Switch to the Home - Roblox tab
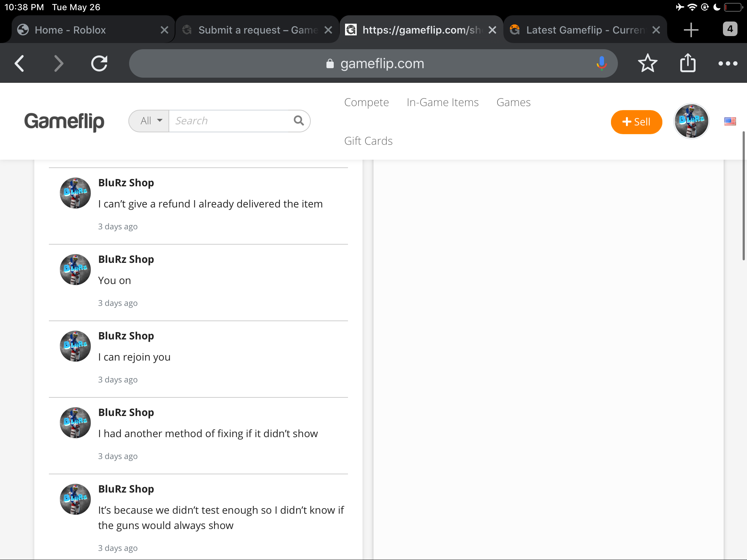 point(70,30)
